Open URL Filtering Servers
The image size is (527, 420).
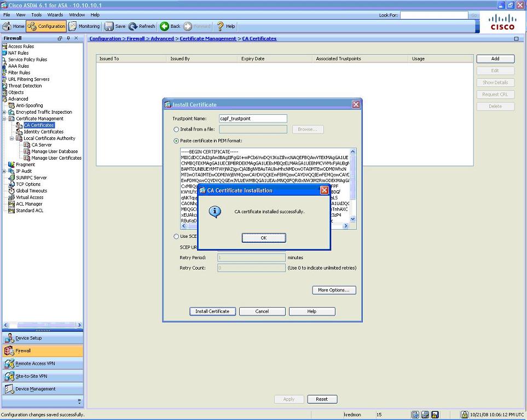28,79
